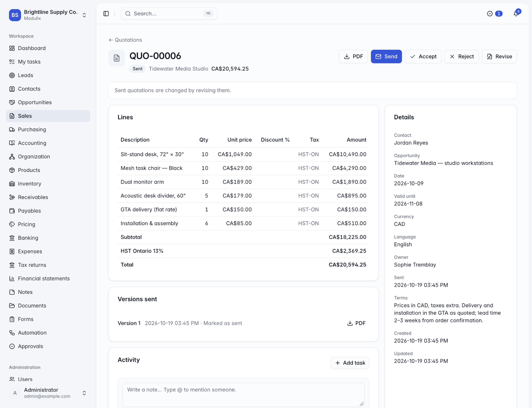Click the quotation document icon
The image size is (532, 408).
tap(116, 58)
